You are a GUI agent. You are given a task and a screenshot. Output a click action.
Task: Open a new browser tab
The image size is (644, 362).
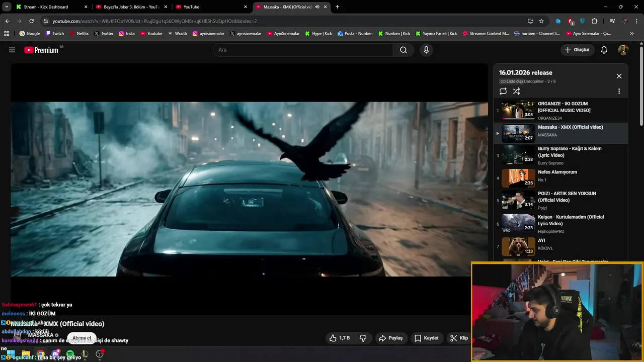337,7
